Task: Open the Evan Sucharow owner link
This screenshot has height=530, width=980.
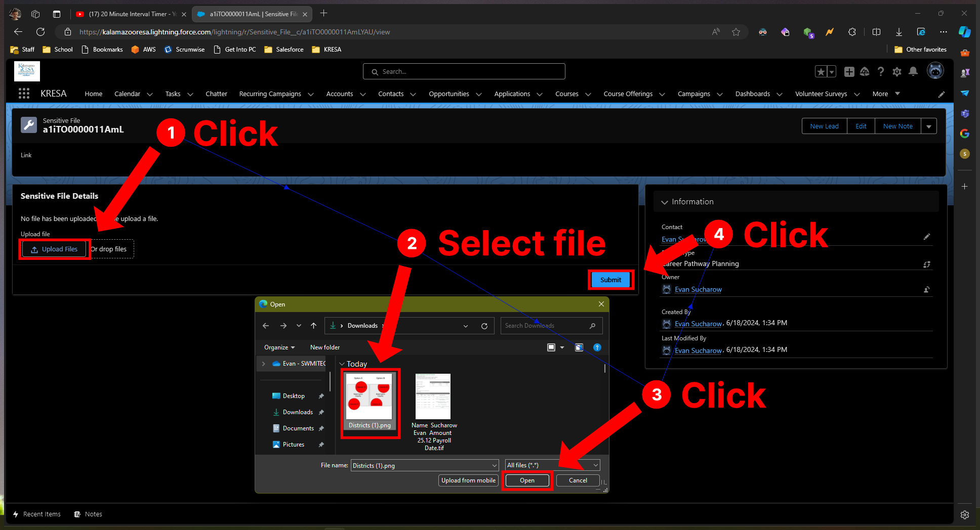Action: tap(698, 290)
